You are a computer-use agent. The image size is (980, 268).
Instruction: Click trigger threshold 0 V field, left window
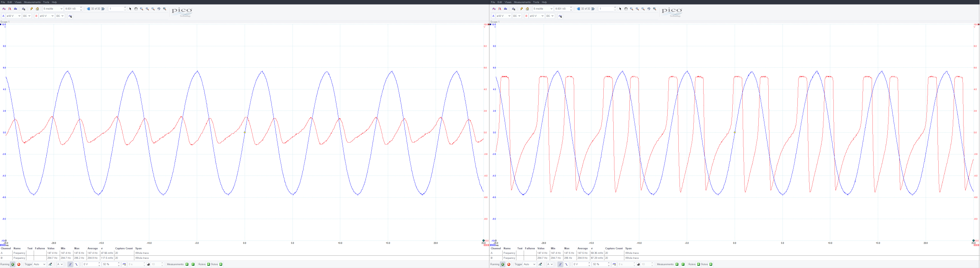tap(92, 264)
